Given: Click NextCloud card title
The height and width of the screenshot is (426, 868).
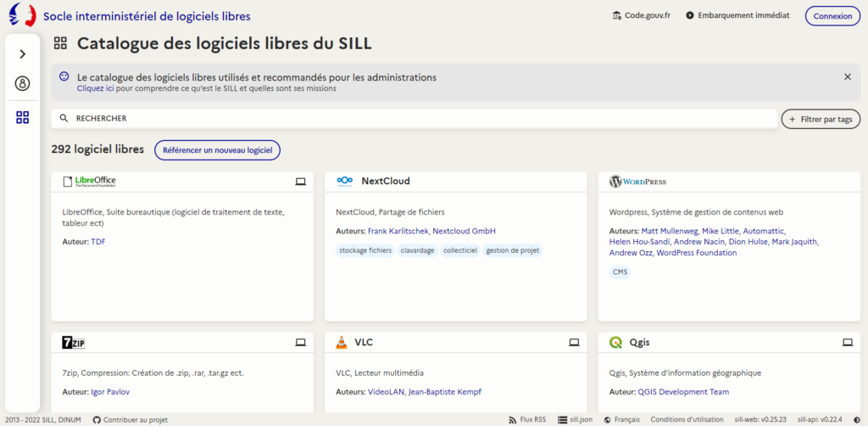Looking at the screenshot, I should (x=386, y=181).
